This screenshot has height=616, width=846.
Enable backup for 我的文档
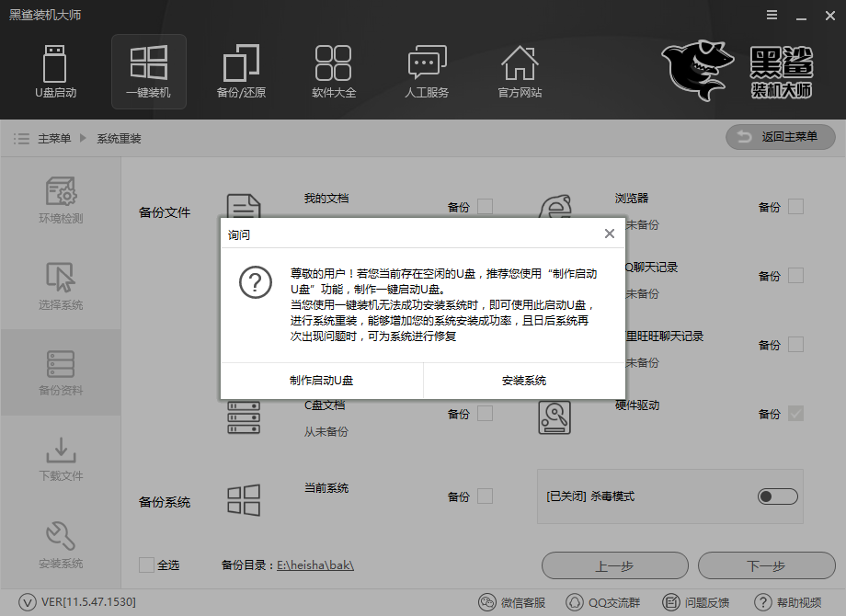[485, 206]
